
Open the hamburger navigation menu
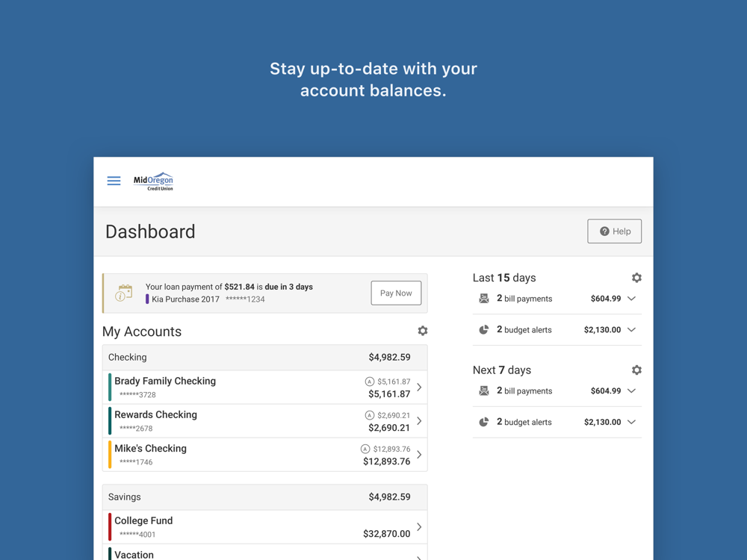click(x=114, y=181)
